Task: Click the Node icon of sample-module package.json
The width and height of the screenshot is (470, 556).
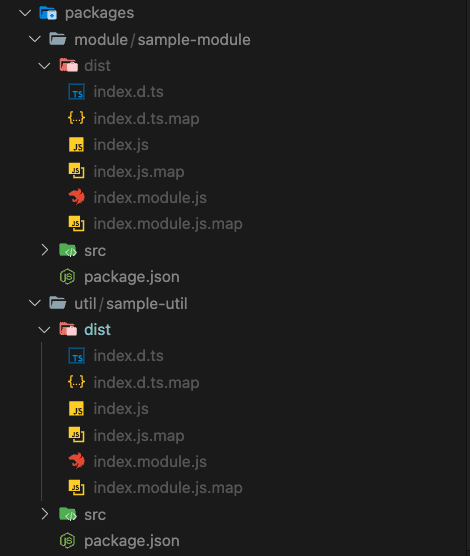Action: coord(67,277)
